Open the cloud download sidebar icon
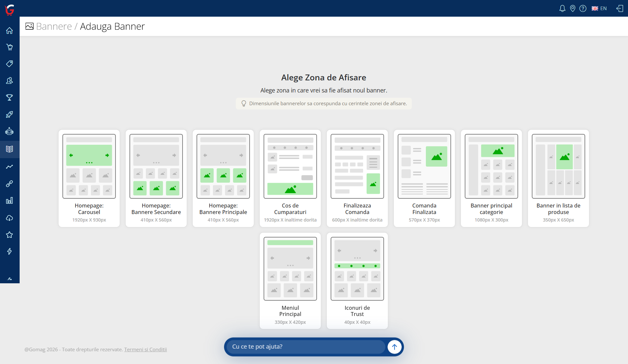Viewport: 628px width, 364px height. point(9,218)
